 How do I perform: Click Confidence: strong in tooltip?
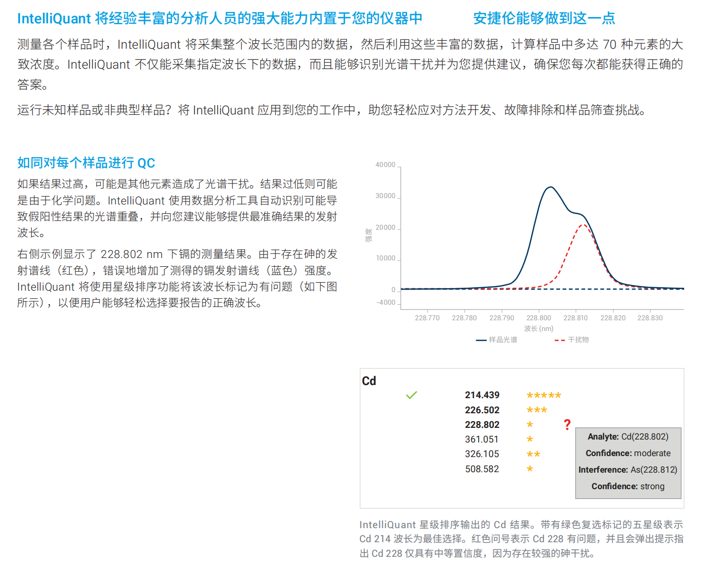coord(628,486)
